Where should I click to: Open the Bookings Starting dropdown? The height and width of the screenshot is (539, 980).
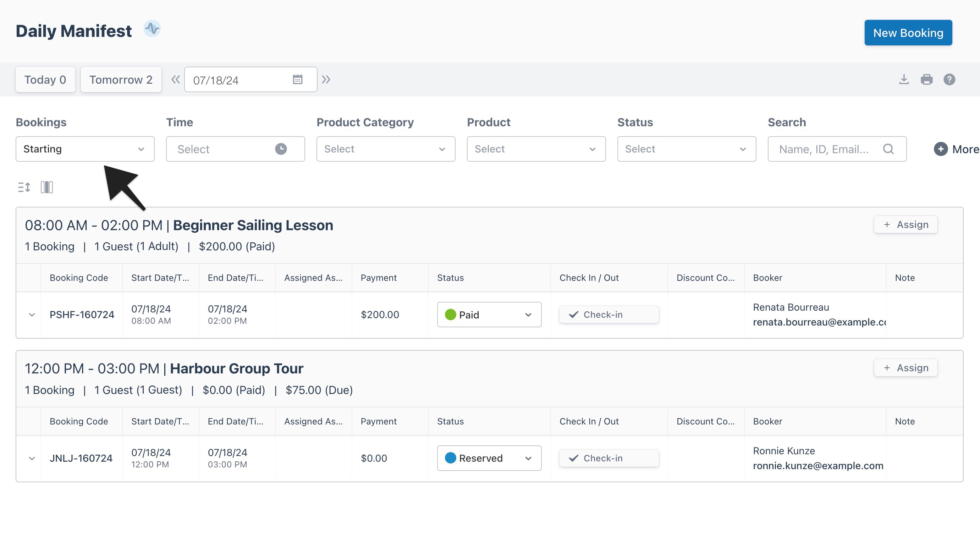point(85,149)
